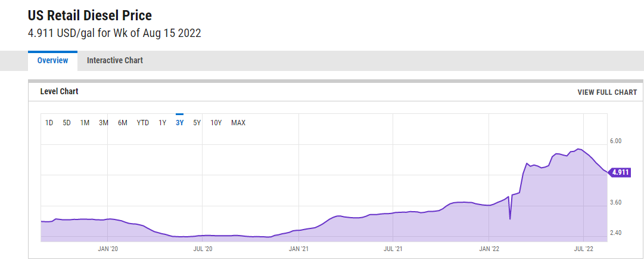Select the 1D time range
Screen dimensions: 644x263
pos(49,122)
